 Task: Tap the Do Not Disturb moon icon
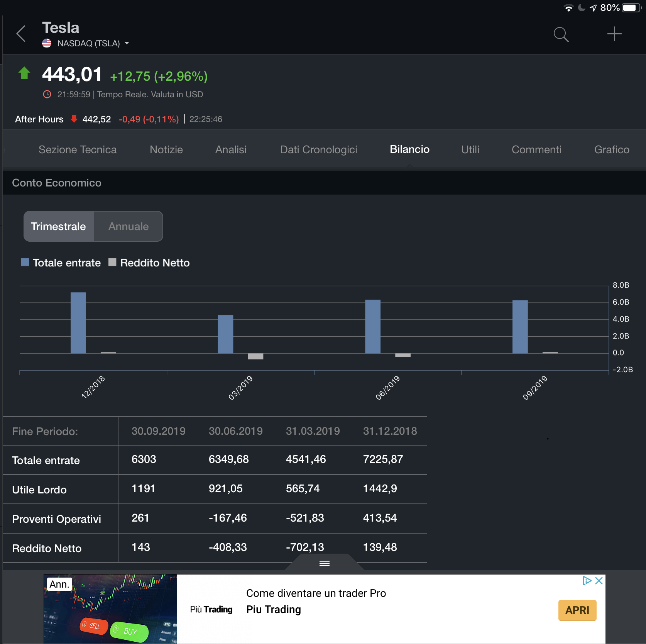coord(582,8)
